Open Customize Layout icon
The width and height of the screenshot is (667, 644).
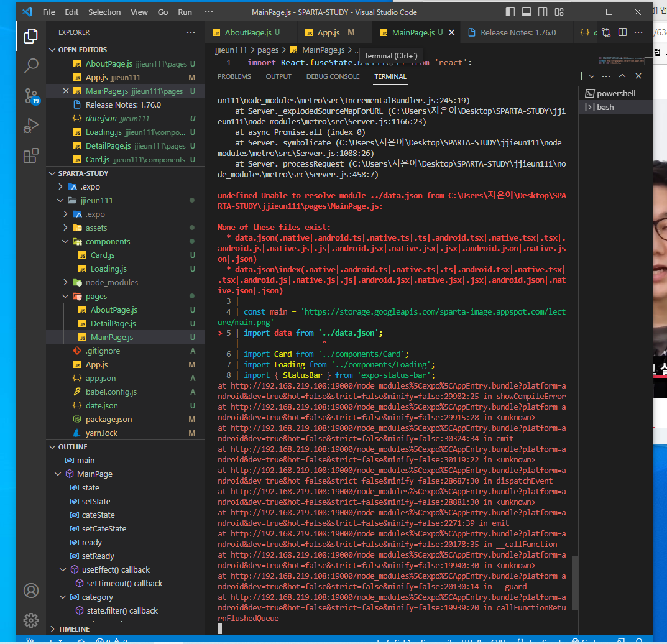pos(559,12)
